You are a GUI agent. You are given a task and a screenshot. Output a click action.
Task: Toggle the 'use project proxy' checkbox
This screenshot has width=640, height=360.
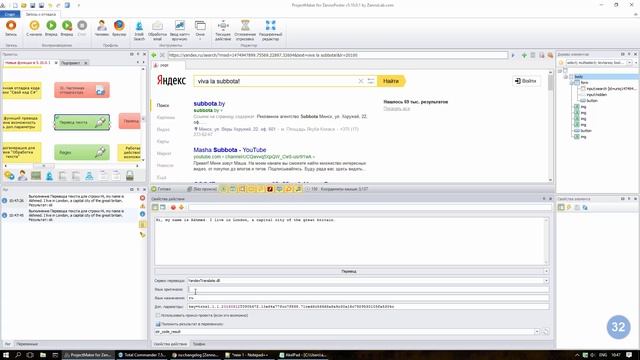[x=158, y=316]
